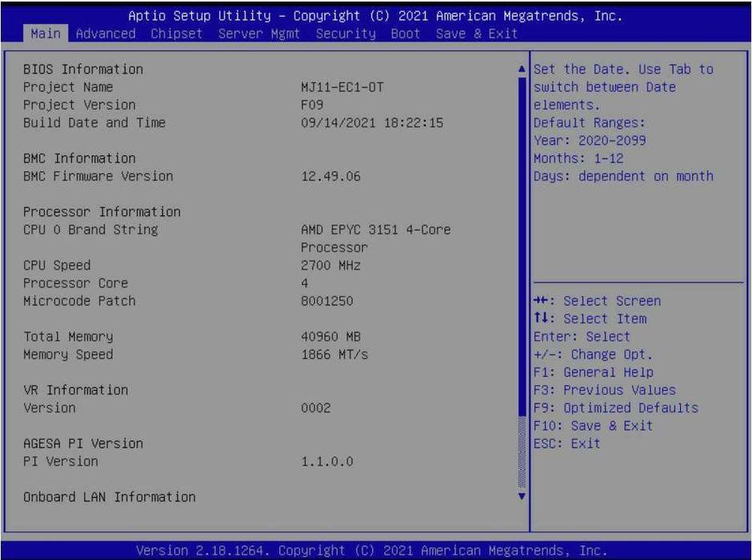The image size is (752, 560).
Task: Click the 'F3: Previous Values' hint
Action: point(604,390)
